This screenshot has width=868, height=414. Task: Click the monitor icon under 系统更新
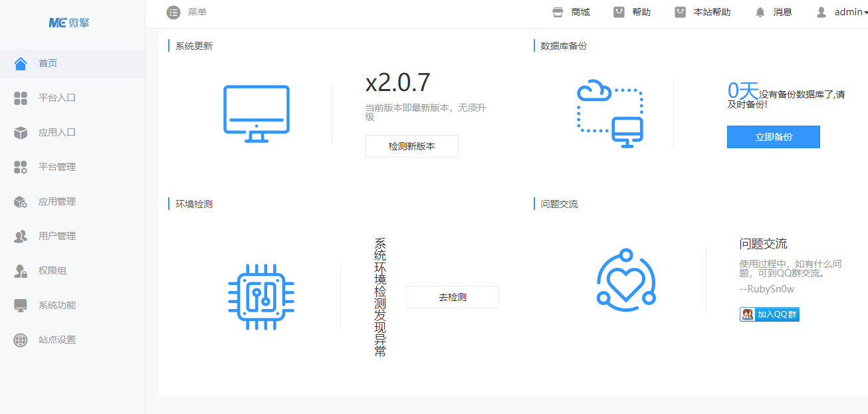[x=257, y=113]
